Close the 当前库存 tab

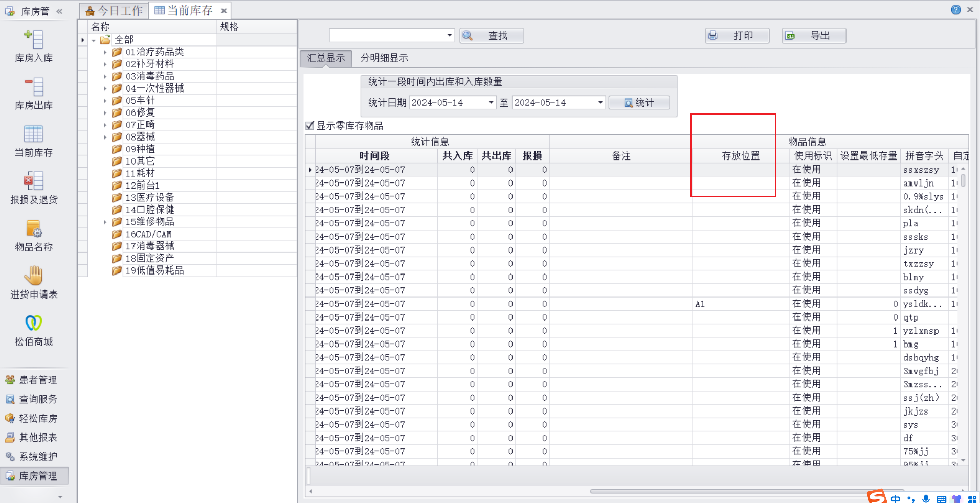click(x=224, y=11)
